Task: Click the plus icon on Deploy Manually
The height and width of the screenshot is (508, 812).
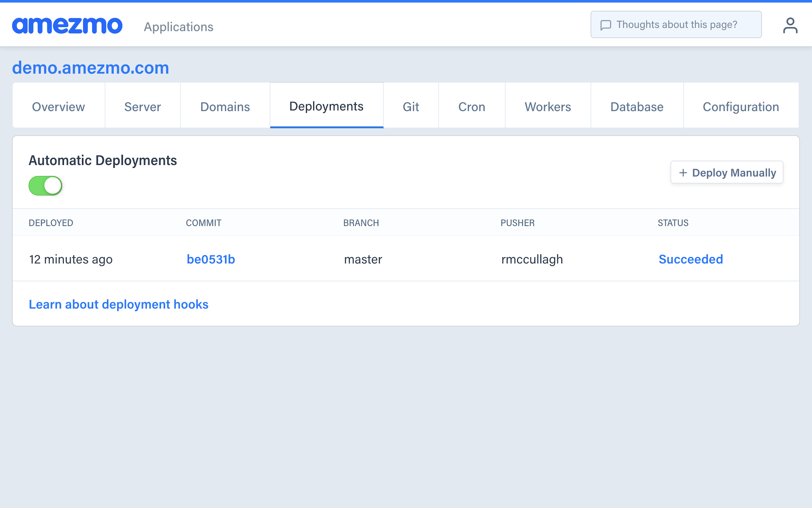Action: point(683,173)
